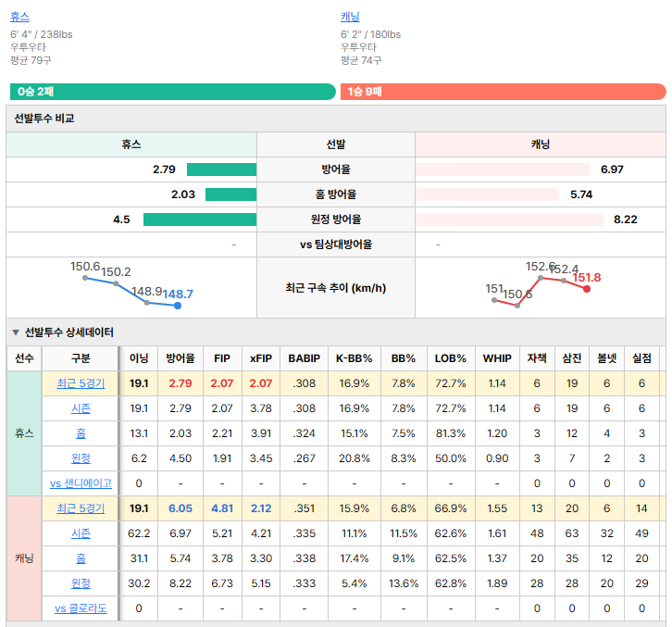Click the BABIP column header
Screen dimensions: 672x627
pyautogui.click(x=305, y=358)
